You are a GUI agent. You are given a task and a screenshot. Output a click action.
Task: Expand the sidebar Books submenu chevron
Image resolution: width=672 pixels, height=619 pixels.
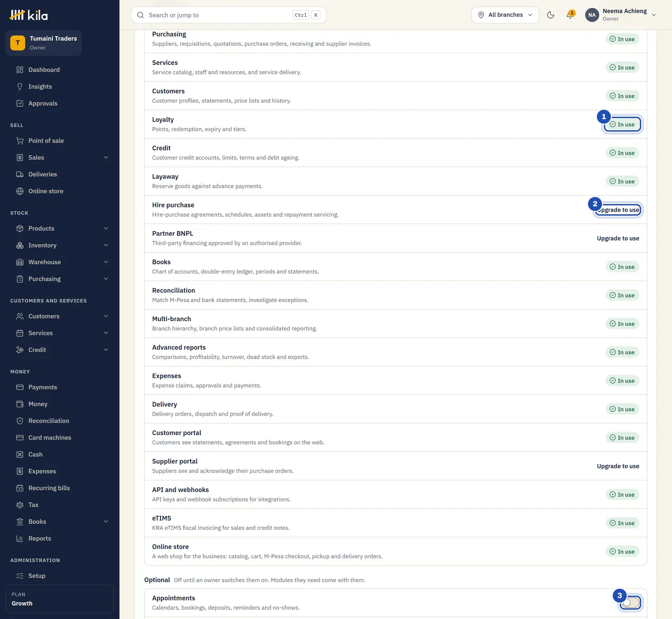pyautogui.click(x=106, y=521)
